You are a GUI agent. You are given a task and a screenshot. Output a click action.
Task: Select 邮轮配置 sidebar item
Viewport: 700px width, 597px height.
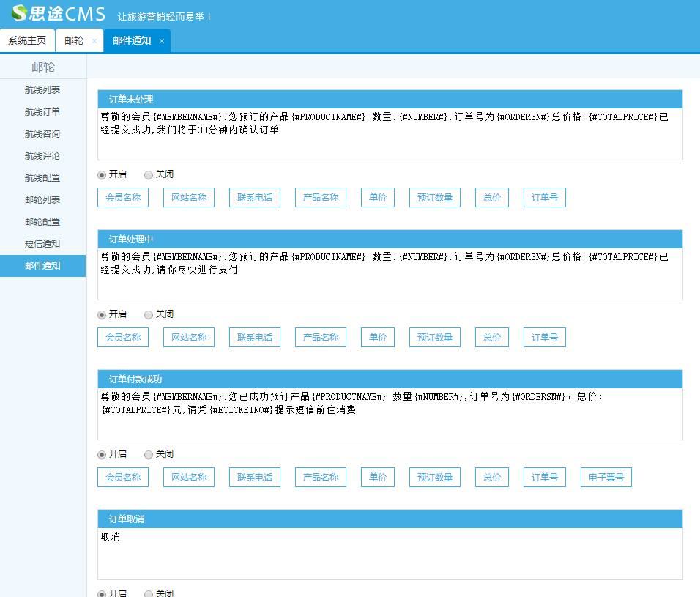[x=42, y=221]
